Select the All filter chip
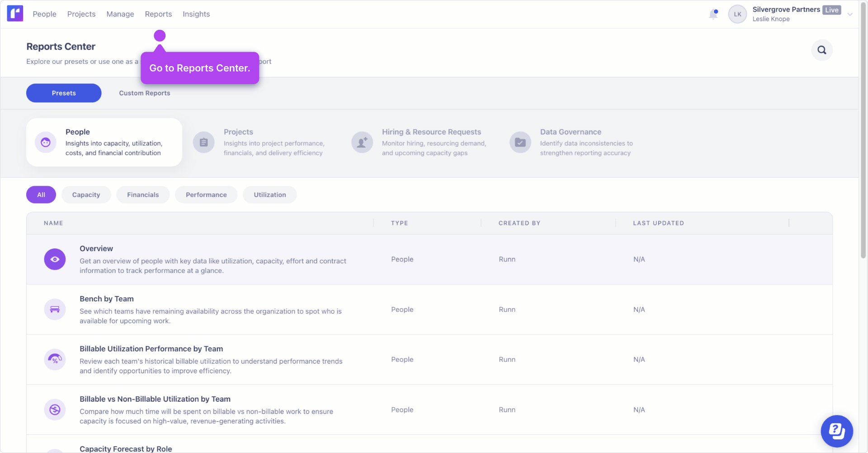Image resolution: width=868 pixels, height=453 pixels. [x=41, y=195]
